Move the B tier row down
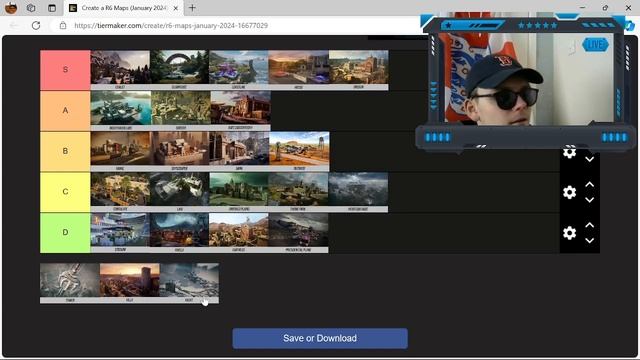Image resolution: width=640 pixels, height=360 pixels. click(x=589, y=160)
